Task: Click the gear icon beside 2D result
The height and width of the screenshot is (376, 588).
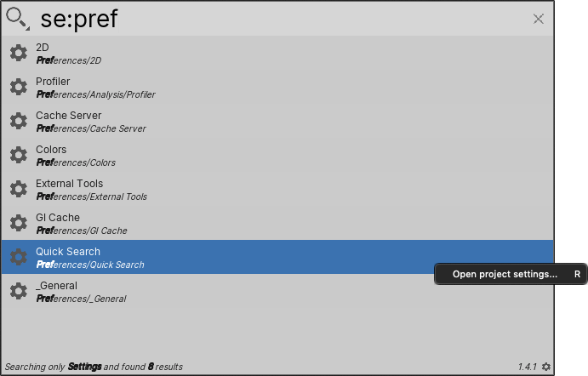Action: [19, 53]
